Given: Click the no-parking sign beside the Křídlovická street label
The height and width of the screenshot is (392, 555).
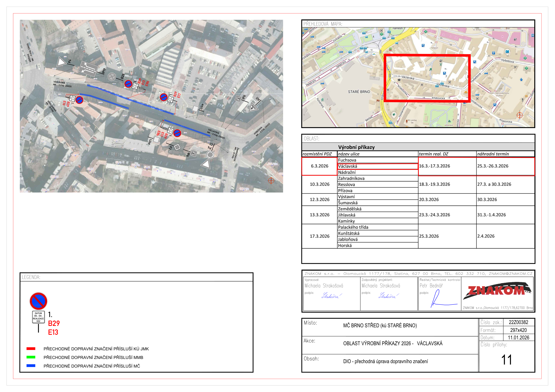Looking at the screenshot, I should 79,100.
